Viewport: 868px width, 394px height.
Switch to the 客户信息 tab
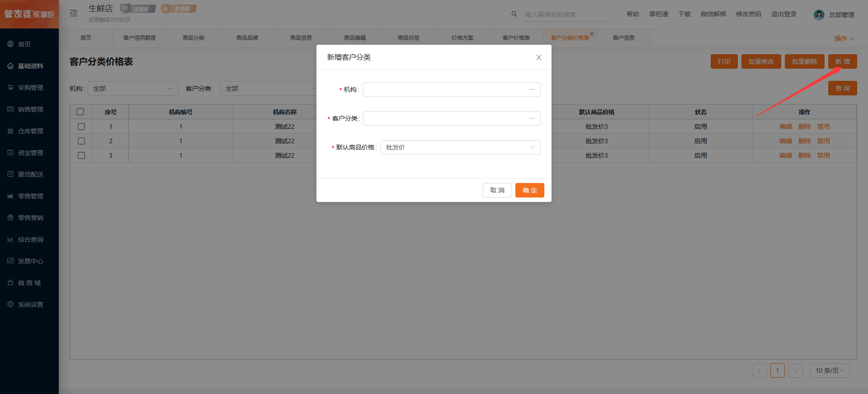click(624, 38)
